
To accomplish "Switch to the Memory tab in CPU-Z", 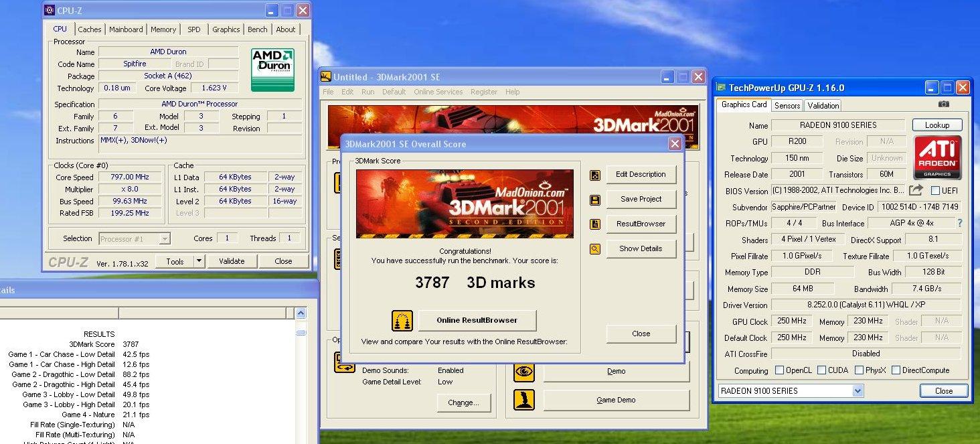I will point(163,29).
